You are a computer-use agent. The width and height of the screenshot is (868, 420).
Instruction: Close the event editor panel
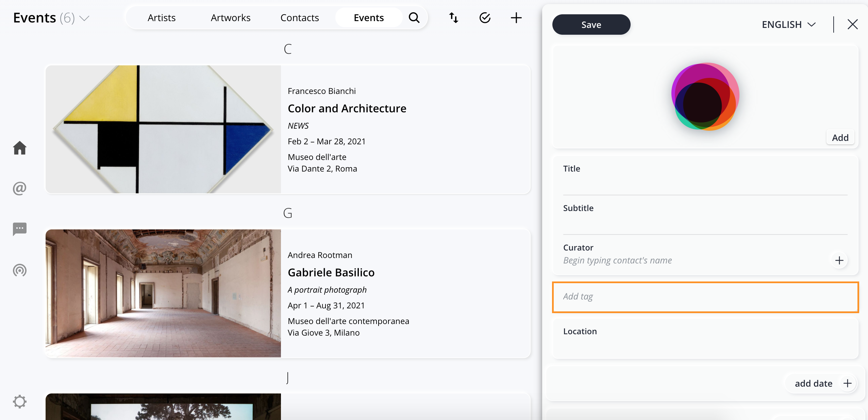(853, 24)
